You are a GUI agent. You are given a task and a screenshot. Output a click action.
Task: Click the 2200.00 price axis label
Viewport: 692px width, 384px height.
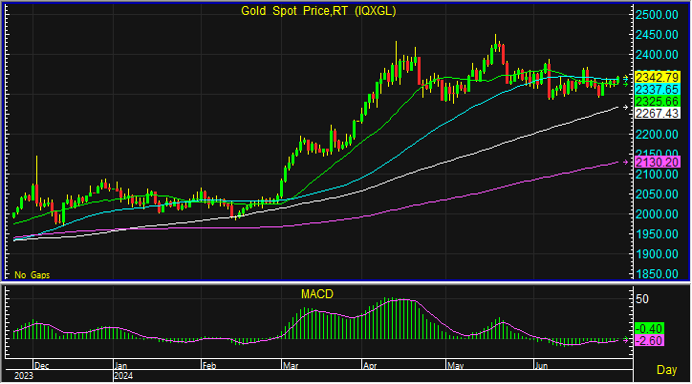657,134
